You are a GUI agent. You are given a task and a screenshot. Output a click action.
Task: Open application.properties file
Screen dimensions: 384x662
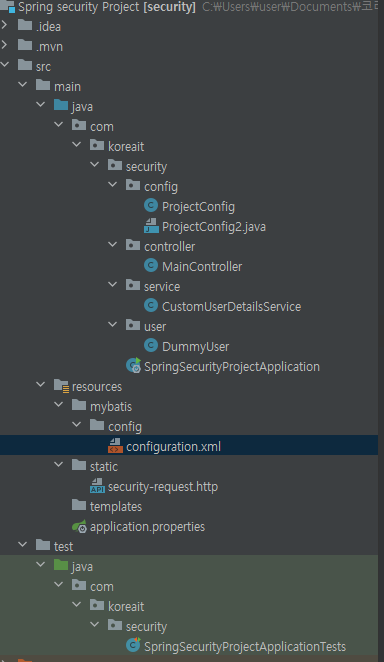point(147,526)
